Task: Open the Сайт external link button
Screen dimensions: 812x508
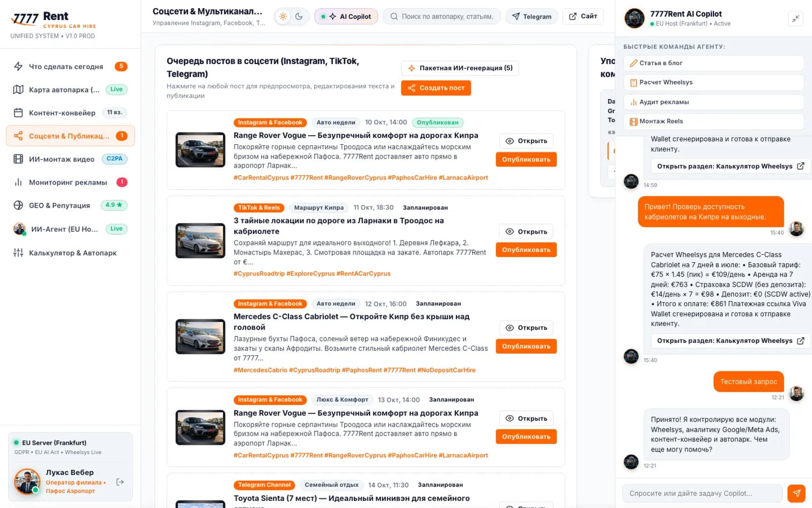Action: [583, 16]
